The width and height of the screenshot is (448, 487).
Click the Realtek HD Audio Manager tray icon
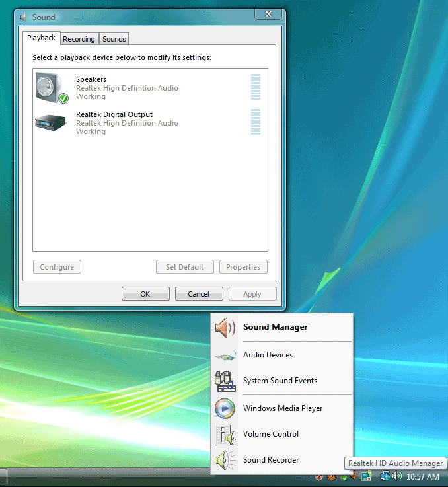(x=355, y=475)
